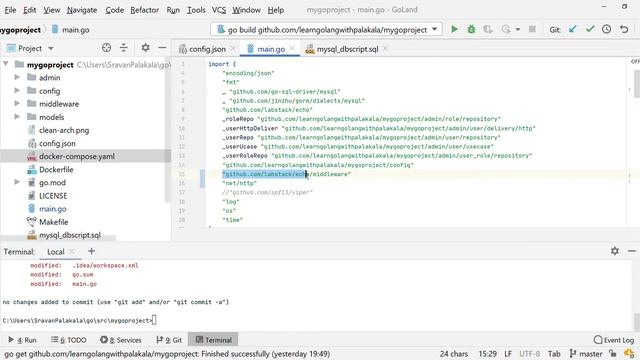Add a new terminal session tab
Viewport: 640px width, 360px height.
click(91, 251)
